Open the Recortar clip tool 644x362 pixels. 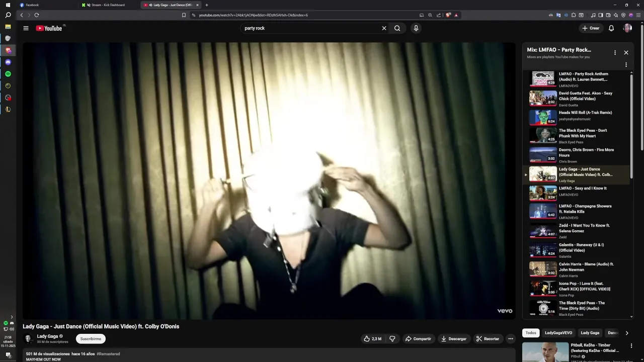[488, 339]
